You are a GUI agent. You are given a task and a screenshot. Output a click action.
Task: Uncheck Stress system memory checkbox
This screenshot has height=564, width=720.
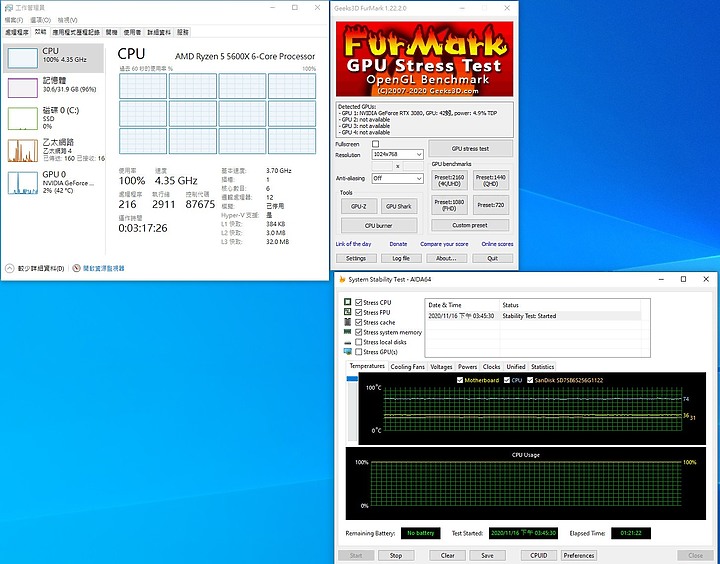tap(359, 332)
